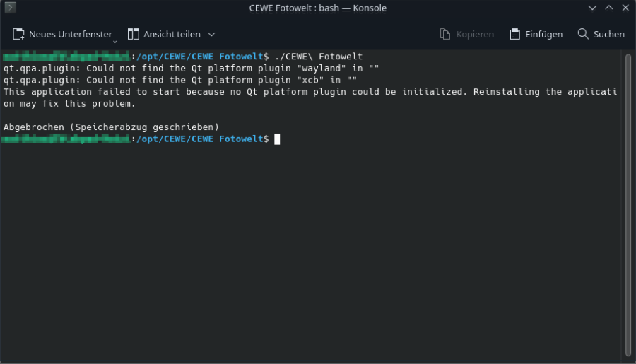Click the window title "CEWE Fotowelt : bash"
The image size is (636, 364).
pyautogui.click(x=317, y=8)
